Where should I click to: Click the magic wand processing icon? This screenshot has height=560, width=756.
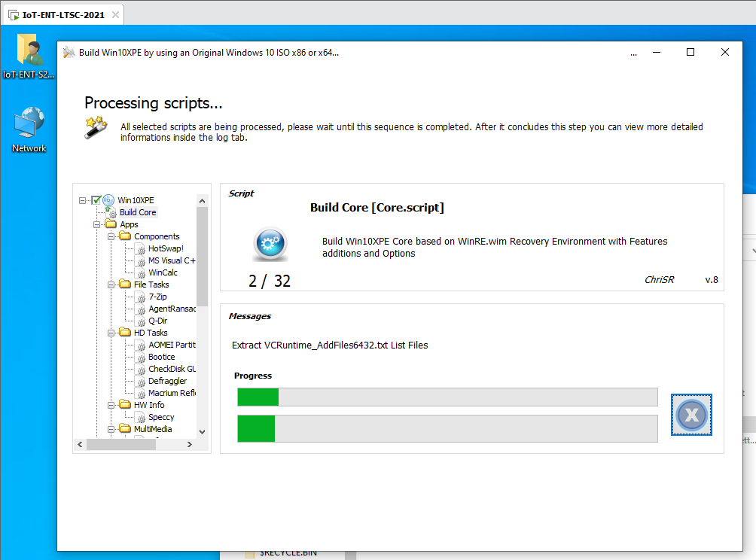tap(96, 127)
